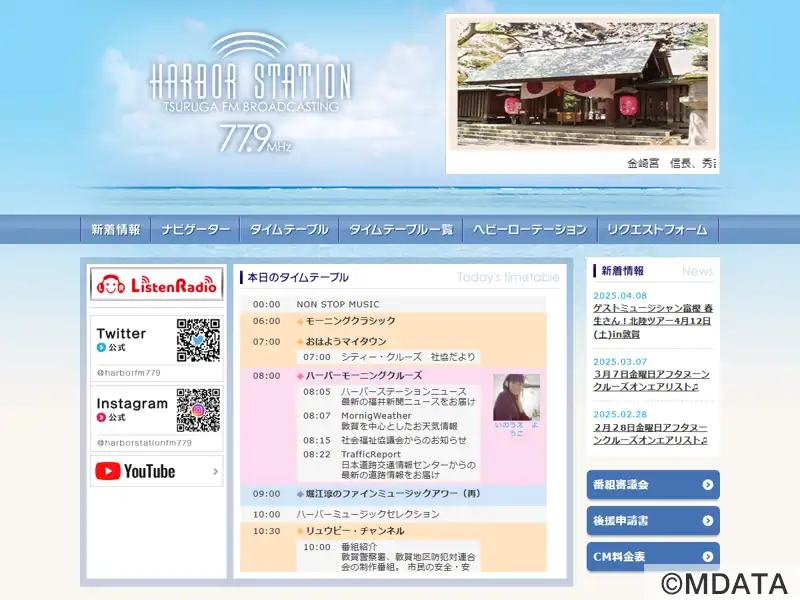Click the ハーバーモーニングクルーズ program title
This screenshot has width=800, height=600.
[364, 376]
